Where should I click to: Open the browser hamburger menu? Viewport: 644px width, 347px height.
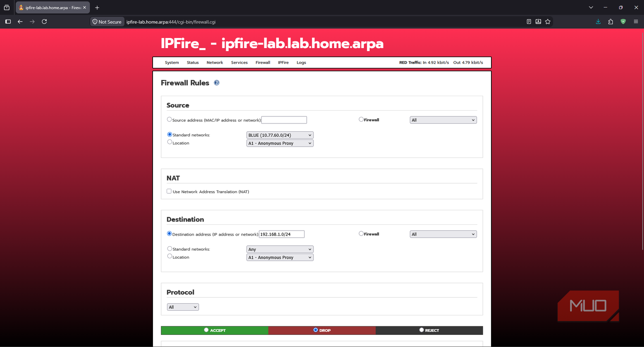[x=636, y=22]
